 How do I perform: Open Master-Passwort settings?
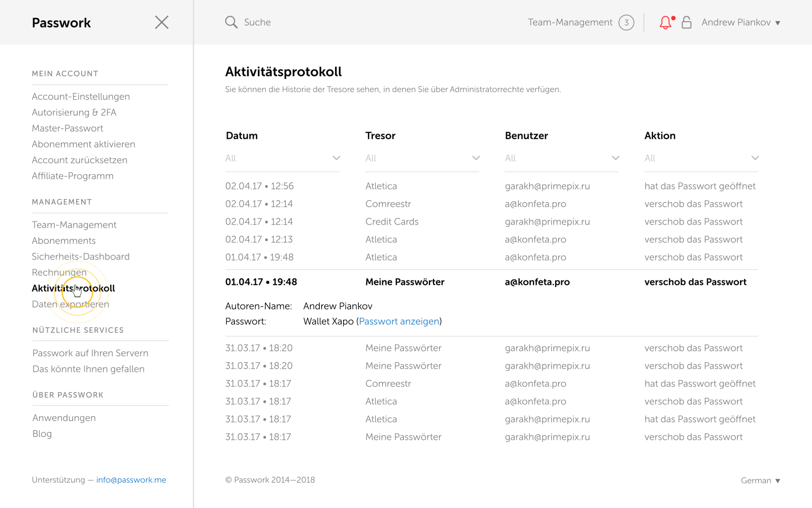click(x=67, y=129)
